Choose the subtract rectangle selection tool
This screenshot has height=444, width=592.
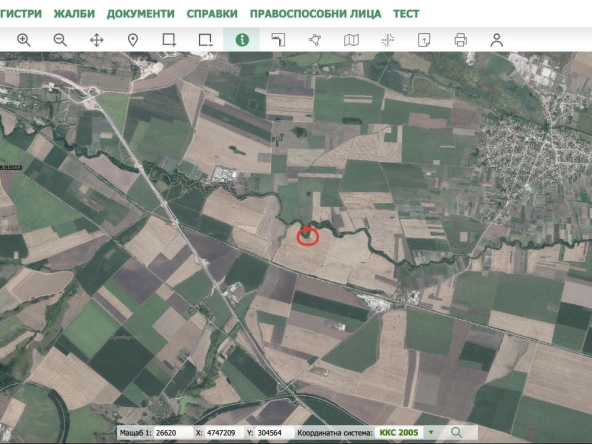coord(205,40)
